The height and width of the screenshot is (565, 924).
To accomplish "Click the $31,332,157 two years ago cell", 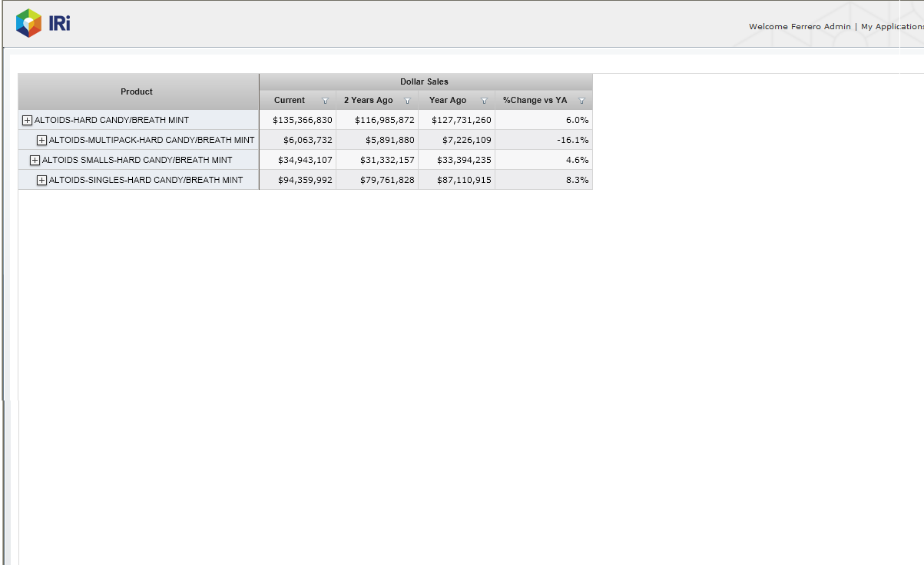I will [387, 160].
